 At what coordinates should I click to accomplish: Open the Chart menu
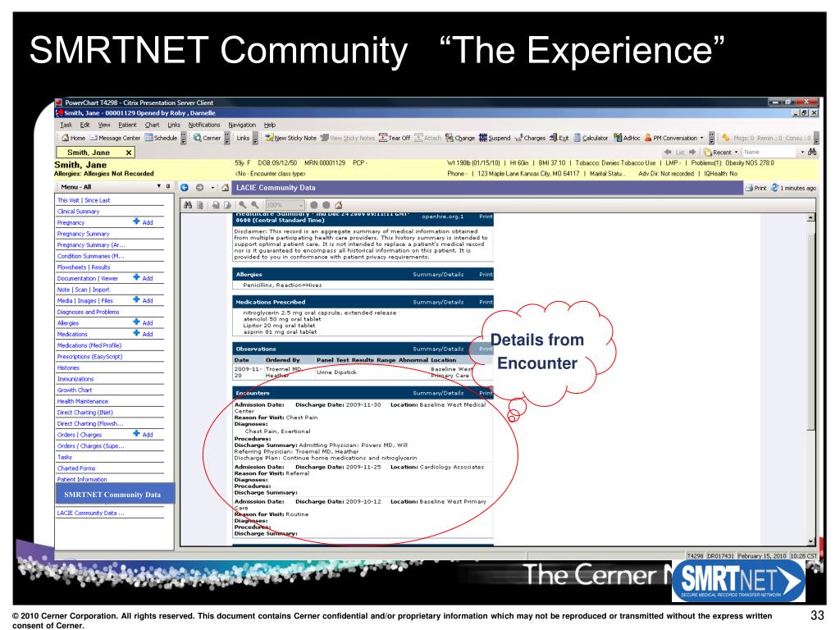click(152, 125)
